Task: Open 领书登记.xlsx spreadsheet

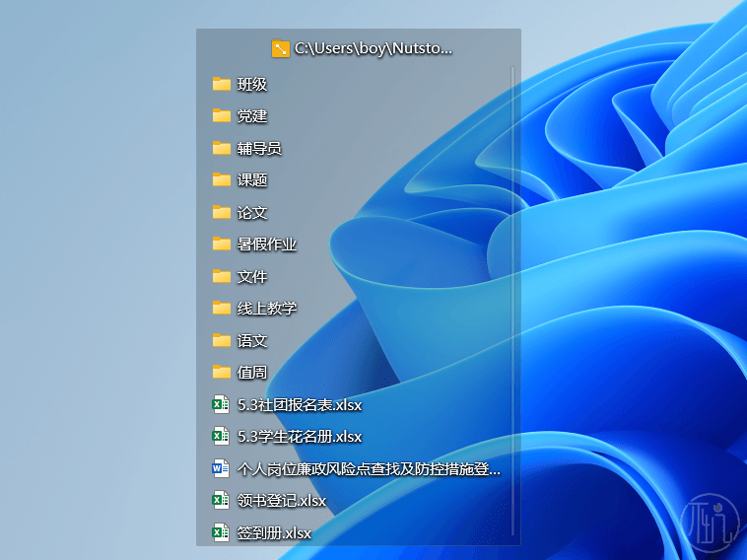Action: point(282,501)
